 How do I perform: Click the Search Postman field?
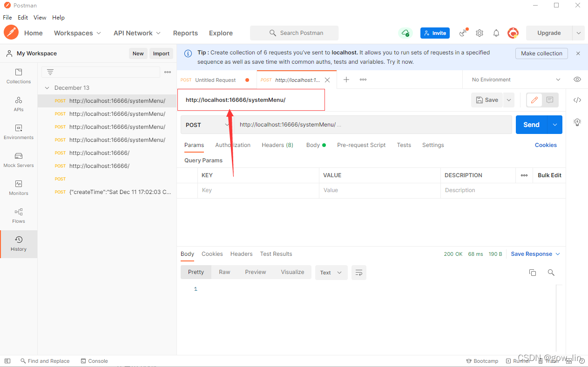coord(294,33)
